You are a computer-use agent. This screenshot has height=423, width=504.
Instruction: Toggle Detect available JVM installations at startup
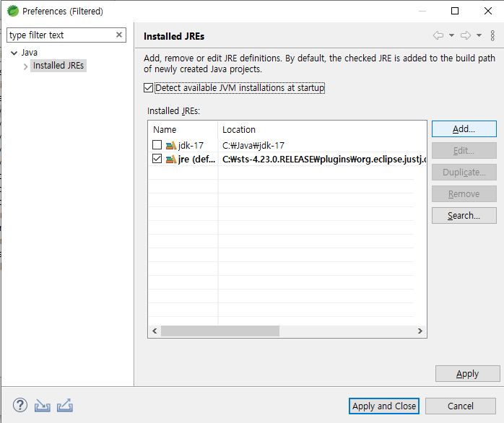[148, 88]
